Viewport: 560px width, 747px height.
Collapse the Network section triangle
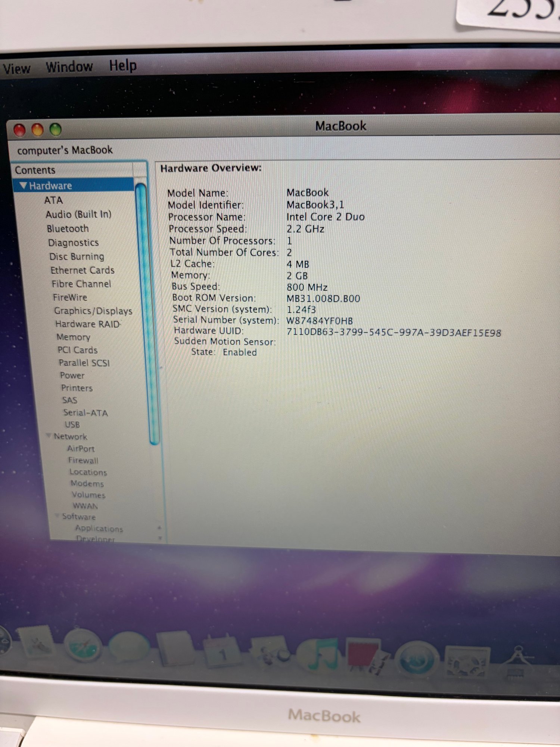[x=48, y=436]
